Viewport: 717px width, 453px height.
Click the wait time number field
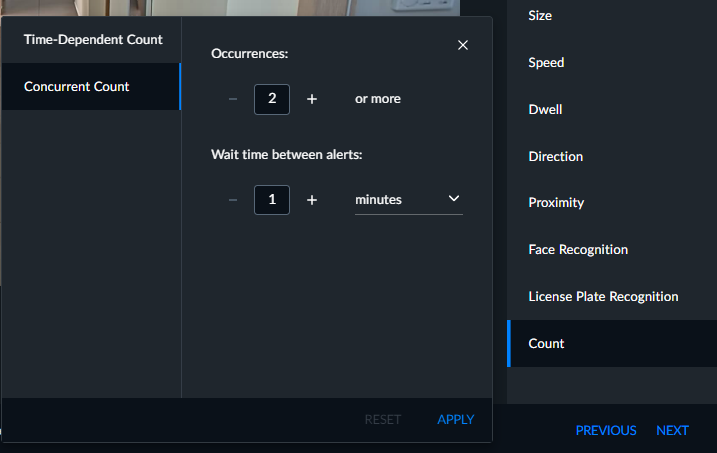pos(272,200)
